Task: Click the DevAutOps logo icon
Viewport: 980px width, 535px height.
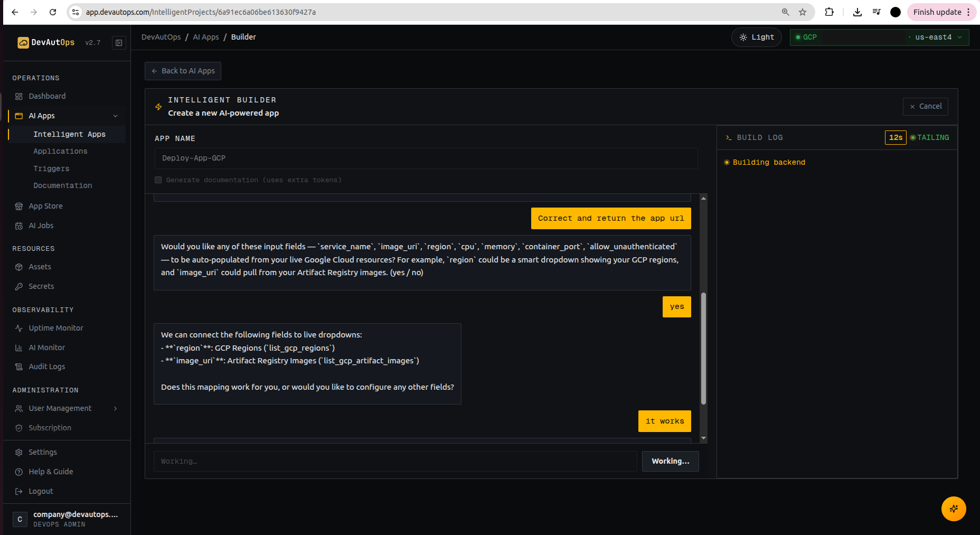Action: point(23,43)
